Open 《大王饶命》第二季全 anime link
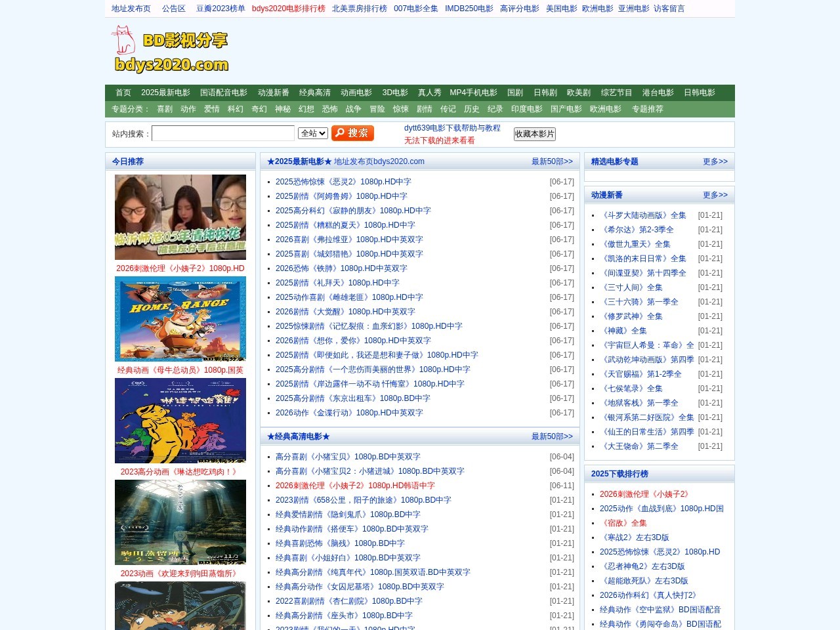Image resolution: width=840 pixels, height=630 pixels. (x=639, y=446)
